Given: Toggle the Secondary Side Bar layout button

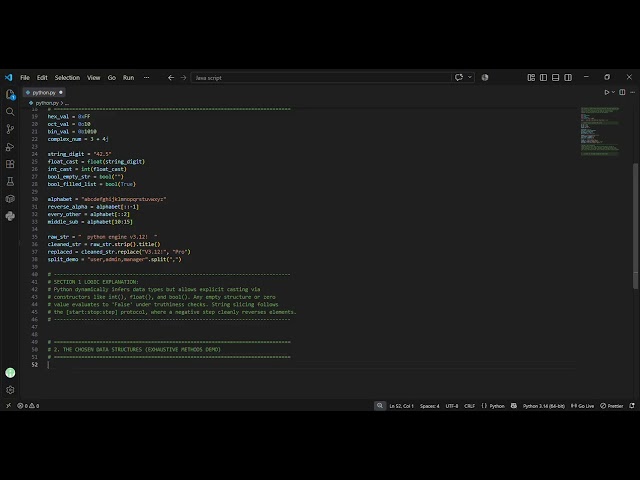Looking at the screenshot, I should point(568,78).
